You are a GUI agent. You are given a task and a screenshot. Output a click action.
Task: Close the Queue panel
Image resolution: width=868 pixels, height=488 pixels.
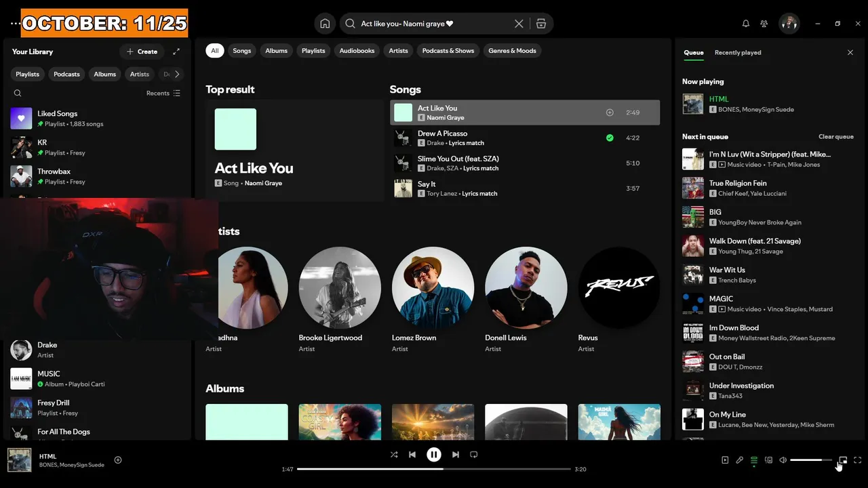(x=850, y=52)
